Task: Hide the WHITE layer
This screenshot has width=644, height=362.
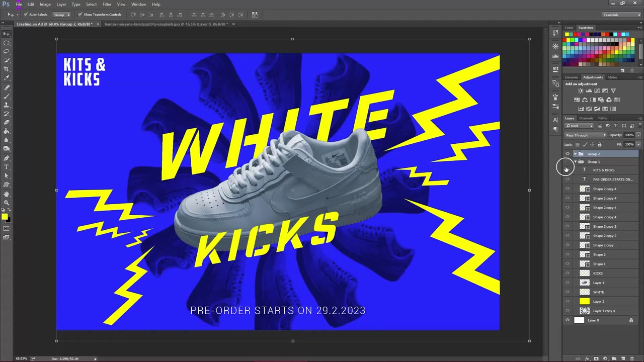Action: pos(568,292)
